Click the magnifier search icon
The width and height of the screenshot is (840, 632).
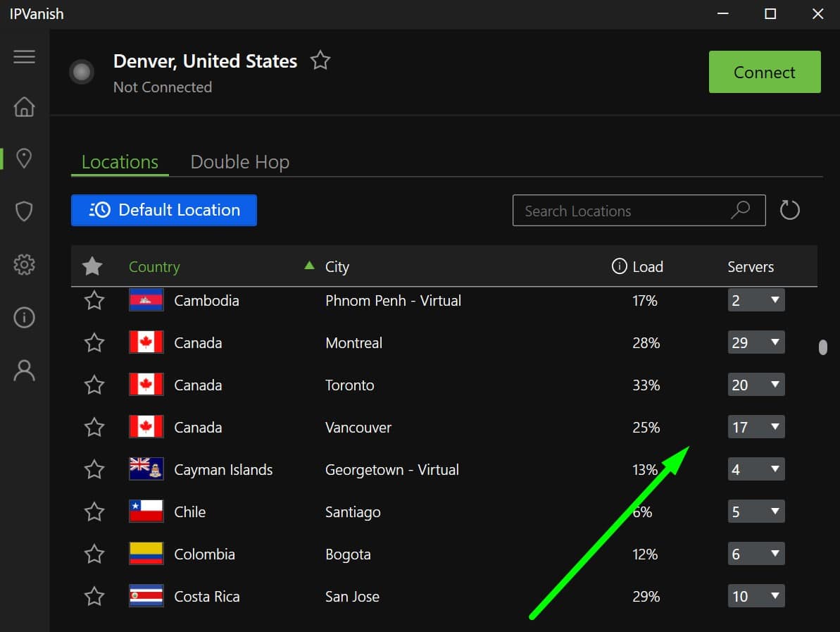[740, 209]
